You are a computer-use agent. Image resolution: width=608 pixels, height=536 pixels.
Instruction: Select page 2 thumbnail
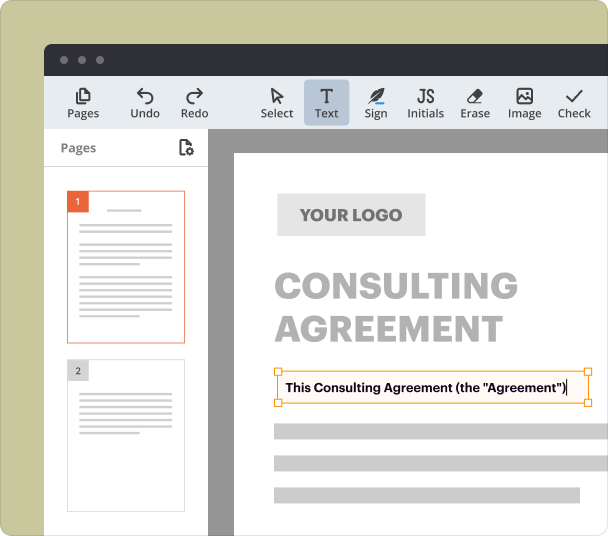(126, 435)
